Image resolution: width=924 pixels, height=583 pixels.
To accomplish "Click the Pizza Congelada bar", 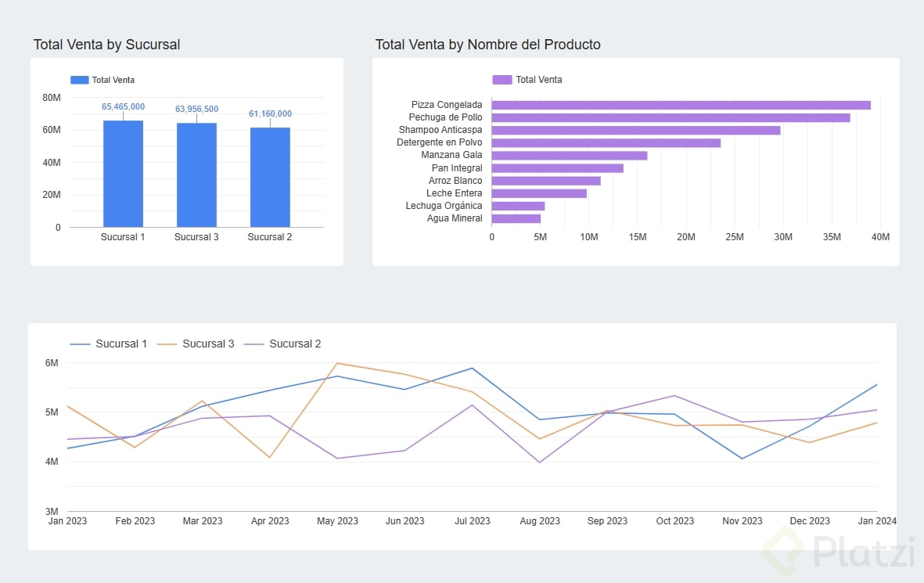I will (x=681, y=105).
